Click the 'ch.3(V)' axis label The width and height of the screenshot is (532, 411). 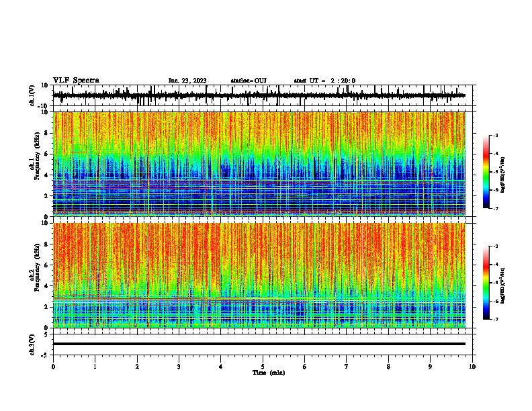coord(32,345)
